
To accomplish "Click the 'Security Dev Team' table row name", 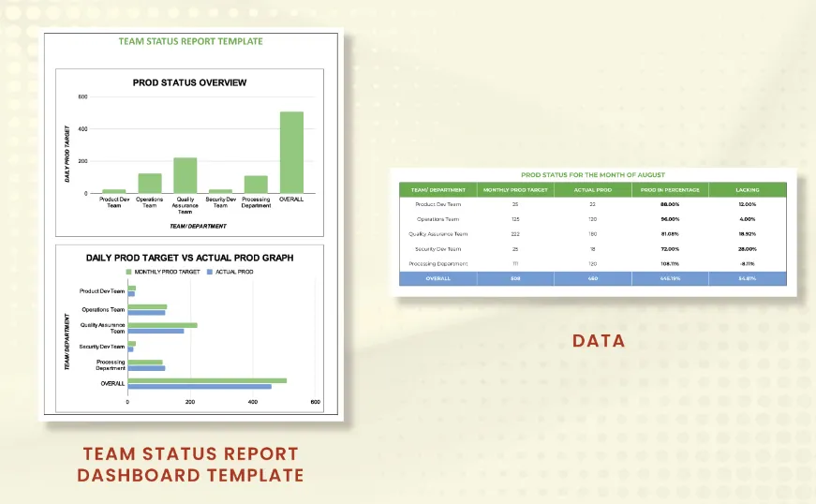I will coord(438,249).
